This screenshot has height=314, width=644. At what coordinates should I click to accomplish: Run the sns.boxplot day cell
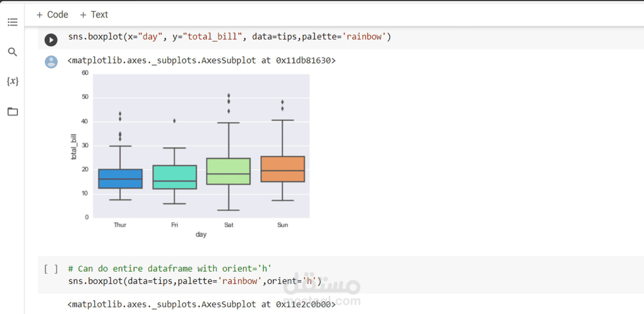pyautogui.click(x=51, y=40)
